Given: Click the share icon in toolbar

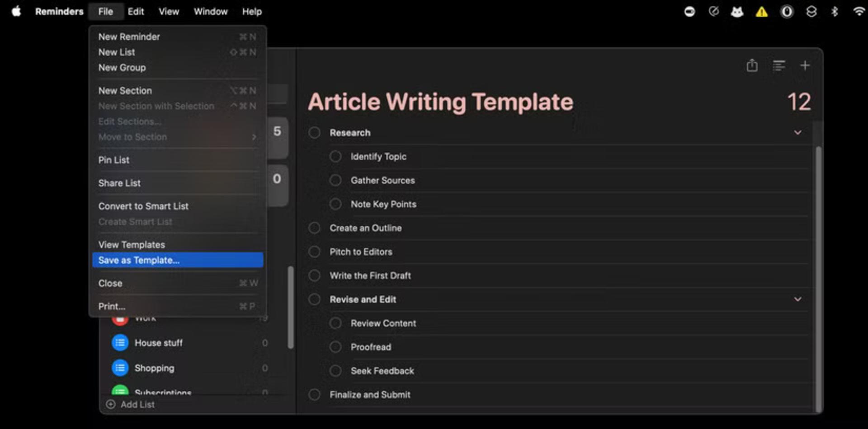Looking at the screenshot, I should point(752,65).
